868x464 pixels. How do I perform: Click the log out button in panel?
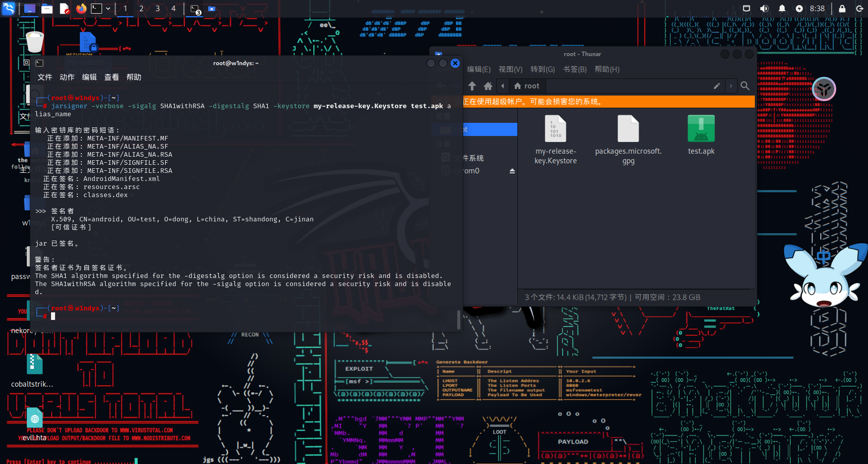859,9
